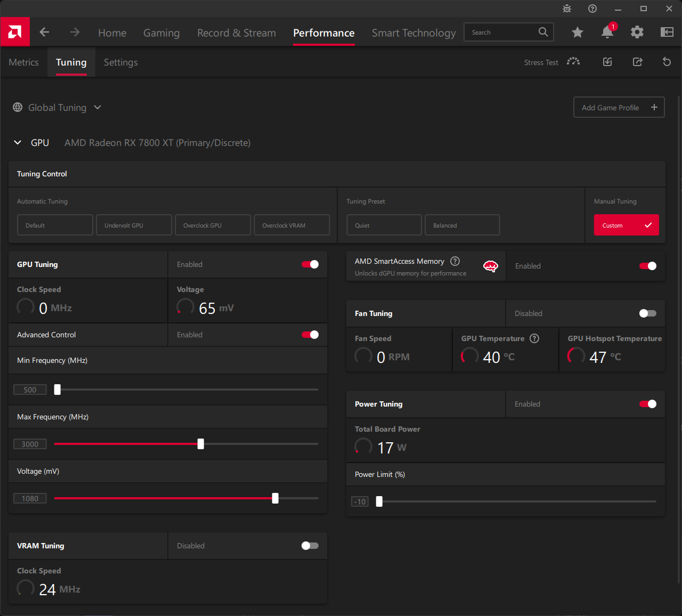Click the Stress Test gauge icon
This screenshot has width=682, height=616.
click(573, 62)
